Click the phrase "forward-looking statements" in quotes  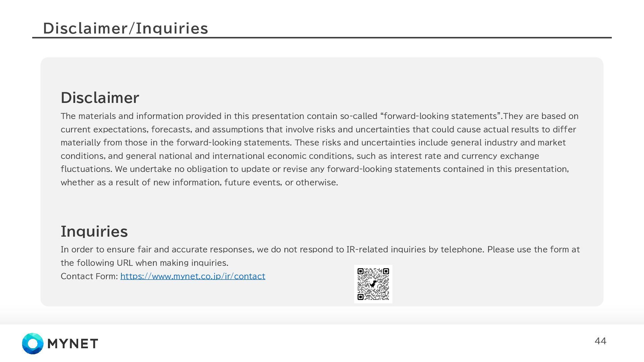coord(440,116)
